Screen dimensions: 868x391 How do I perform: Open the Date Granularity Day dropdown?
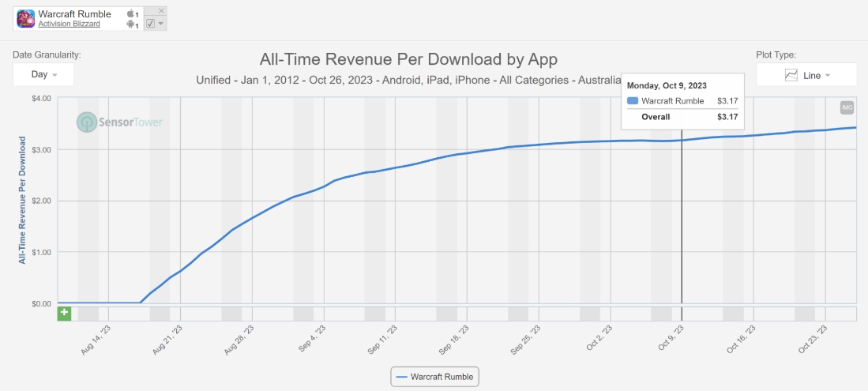(x=43, y=74)
